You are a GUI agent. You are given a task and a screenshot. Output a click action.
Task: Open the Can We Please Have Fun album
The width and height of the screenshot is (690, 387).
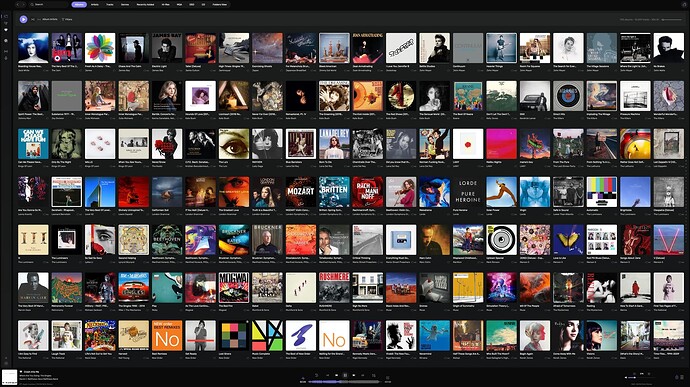33,144
